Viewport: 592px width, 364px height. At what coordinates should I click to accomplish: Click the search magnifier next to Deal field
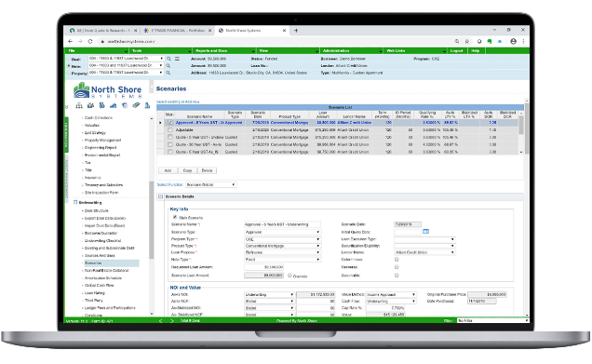click(168, 59)
